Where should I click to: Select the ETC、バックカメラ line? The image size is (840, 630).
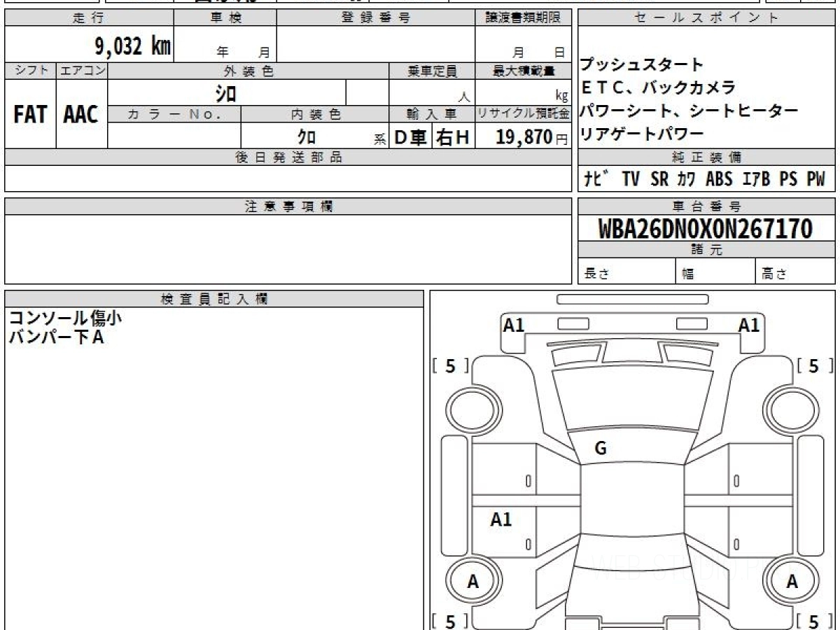click(659, 87)
